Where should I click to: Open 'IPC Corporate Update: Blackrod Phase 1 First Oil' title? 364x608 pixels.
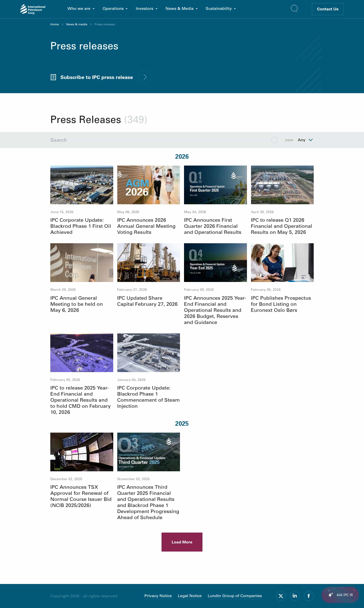tap(81, 226)
